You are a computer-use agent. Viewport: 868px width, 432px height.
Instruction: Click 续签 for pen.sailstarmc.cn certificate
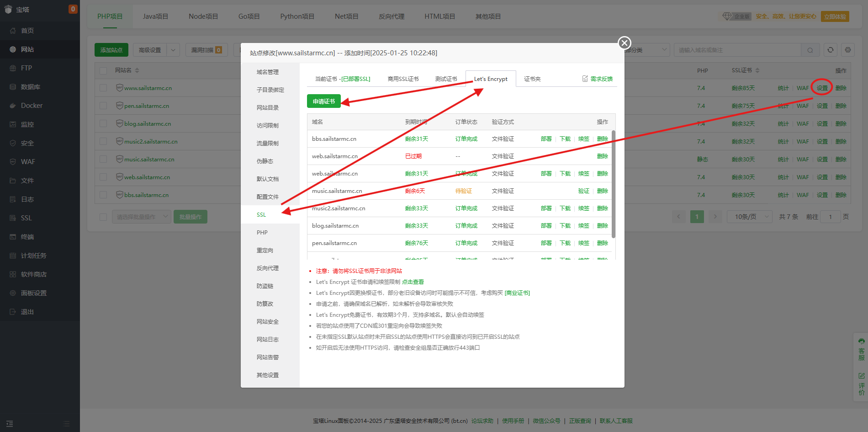pyautogui.click(x=584, y=243)
